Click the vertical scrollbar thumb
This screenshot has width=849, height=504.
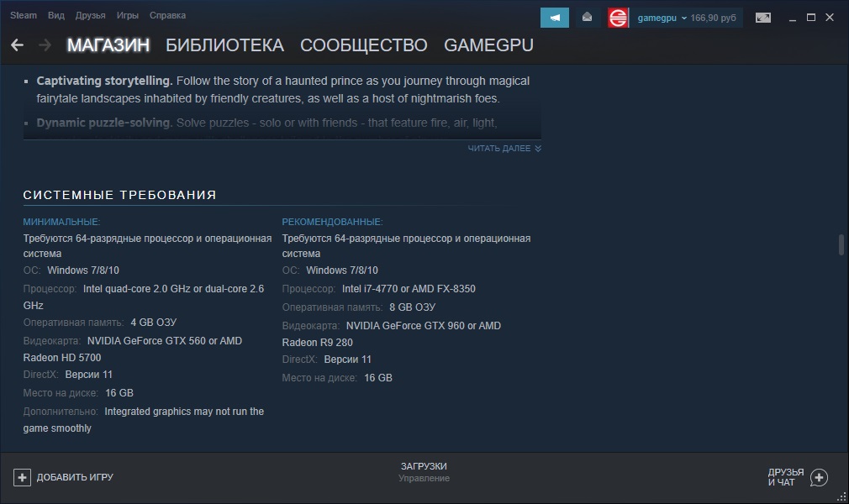[x=841, y=244]
